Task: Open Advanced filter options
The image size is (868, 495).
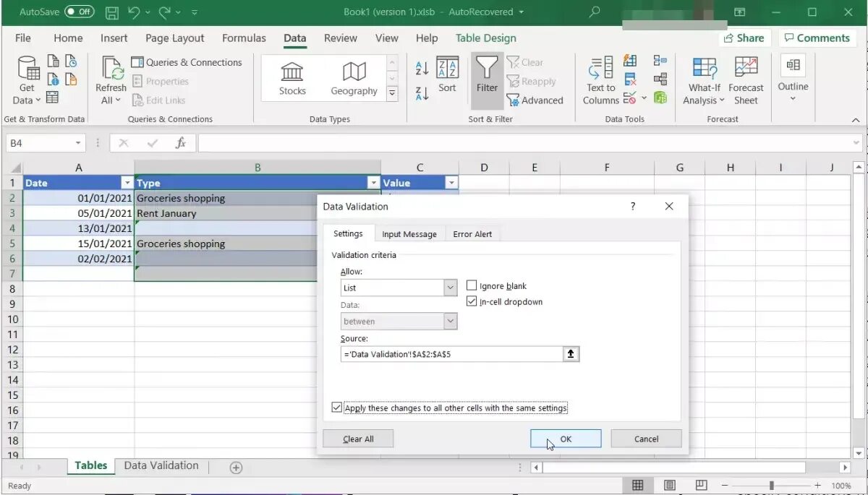Action: click(535, 100)
